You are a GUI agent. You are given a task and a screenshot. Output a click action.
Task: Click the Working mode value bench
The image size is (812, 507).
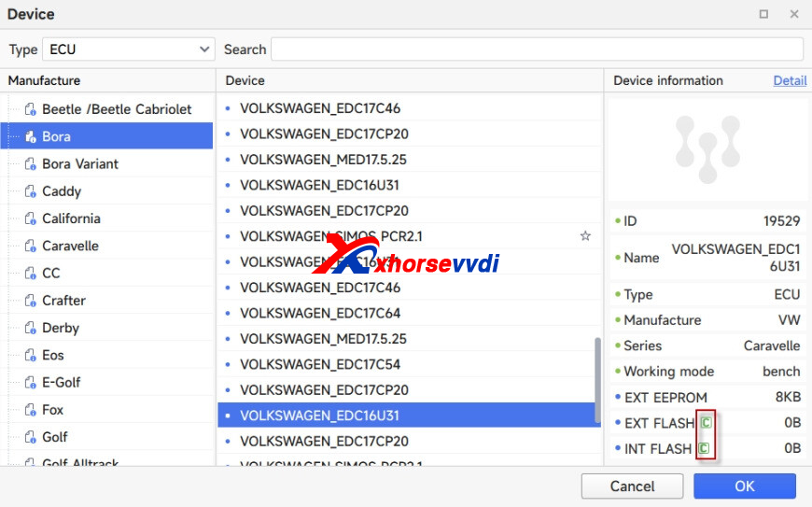coord(781,372)
